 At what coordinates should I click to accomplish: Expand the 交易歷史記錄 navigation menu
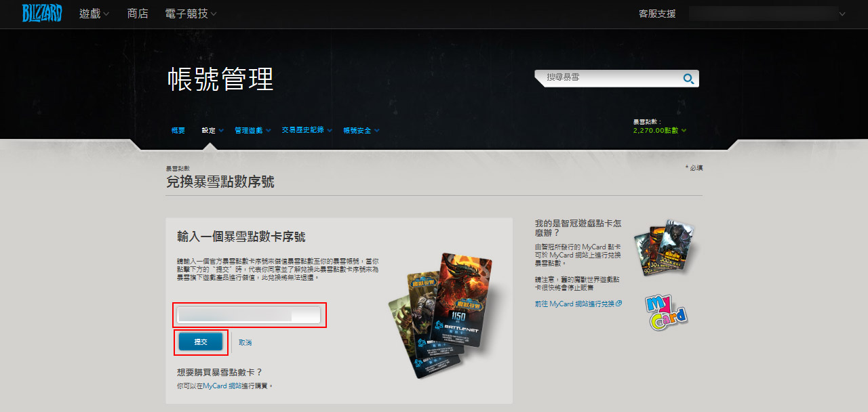307,130
